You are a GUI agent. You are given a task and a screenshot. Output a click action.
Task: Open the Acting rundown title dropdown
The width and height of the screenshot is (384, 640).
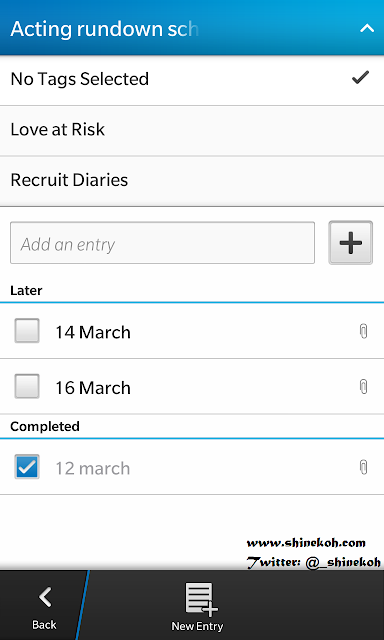[105, 29]
